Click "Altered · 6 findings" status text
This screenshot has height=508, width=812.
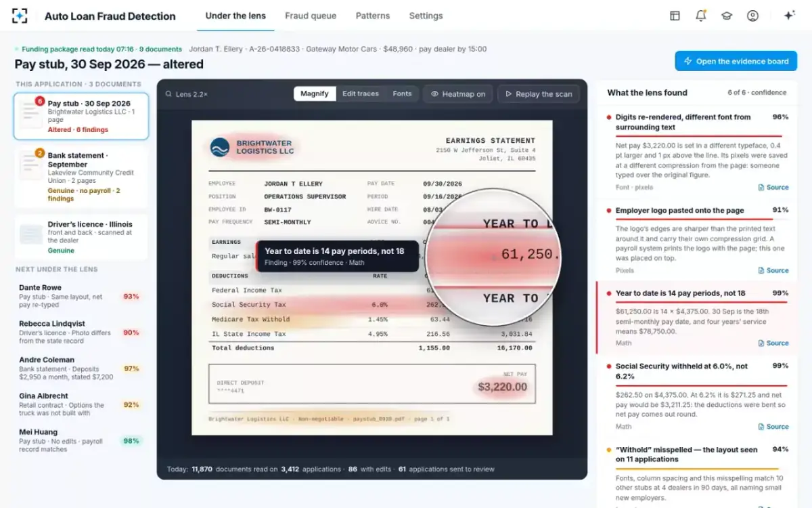pos(78,130)
